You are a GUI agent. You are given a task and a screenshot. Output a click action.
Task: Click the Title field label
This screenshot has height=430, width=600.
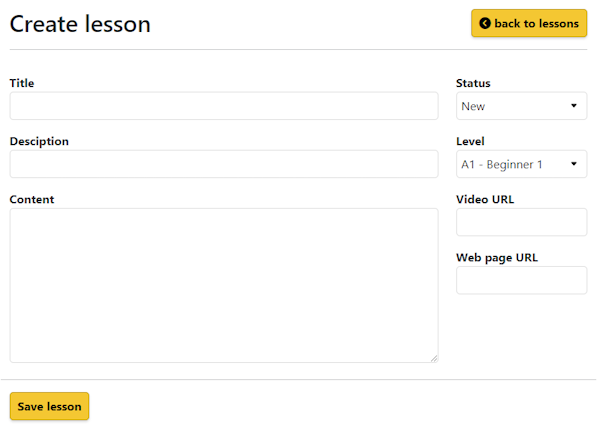22,83
